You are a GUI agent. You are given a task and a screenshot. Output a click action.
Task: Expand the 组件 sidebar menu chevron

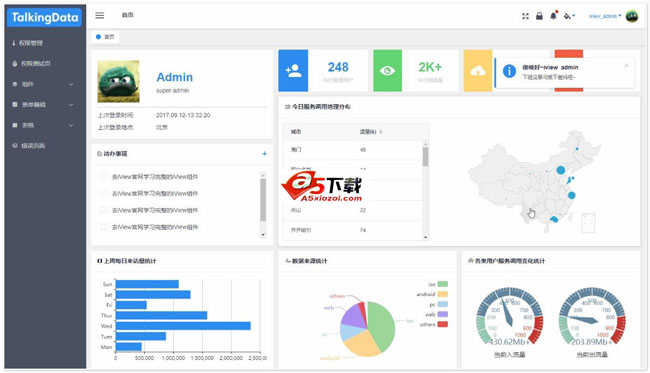click(71, 84)
